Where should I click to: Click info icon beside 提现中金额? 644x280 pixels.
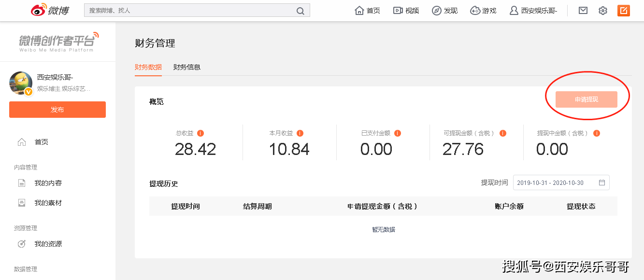[x=596, y=133]
